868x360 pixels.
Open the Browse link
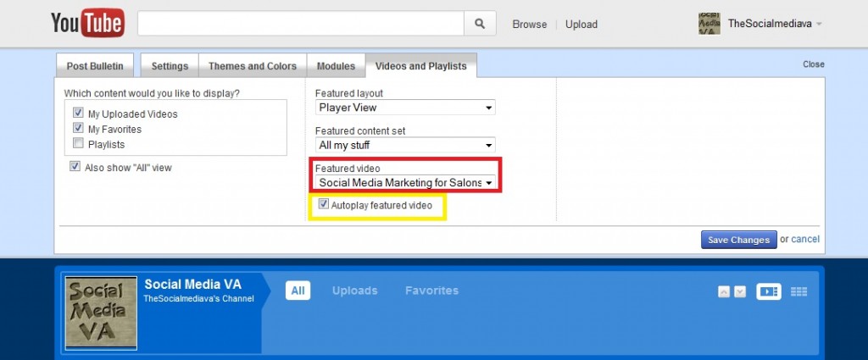(530, 25)
